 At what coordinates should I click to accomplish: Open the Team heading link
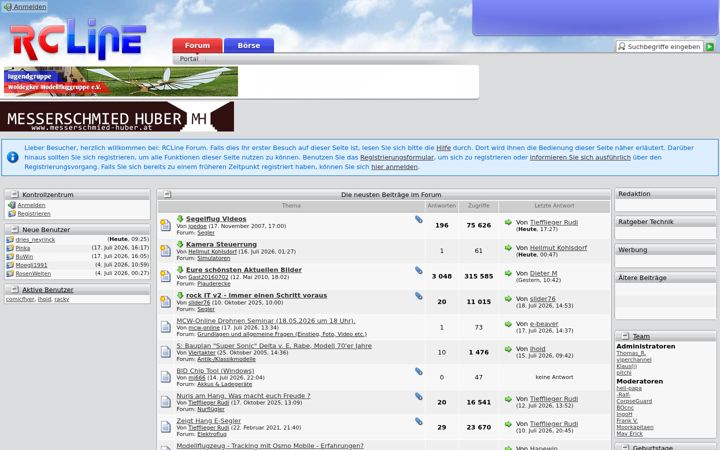point(641,336)
